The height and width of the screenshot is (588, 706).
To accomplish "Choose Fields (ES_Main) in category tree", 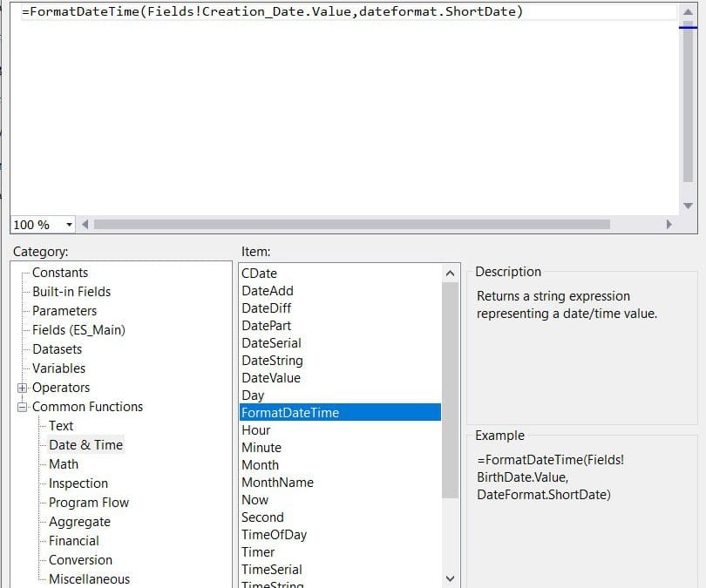I will click(x=78, y=330).
